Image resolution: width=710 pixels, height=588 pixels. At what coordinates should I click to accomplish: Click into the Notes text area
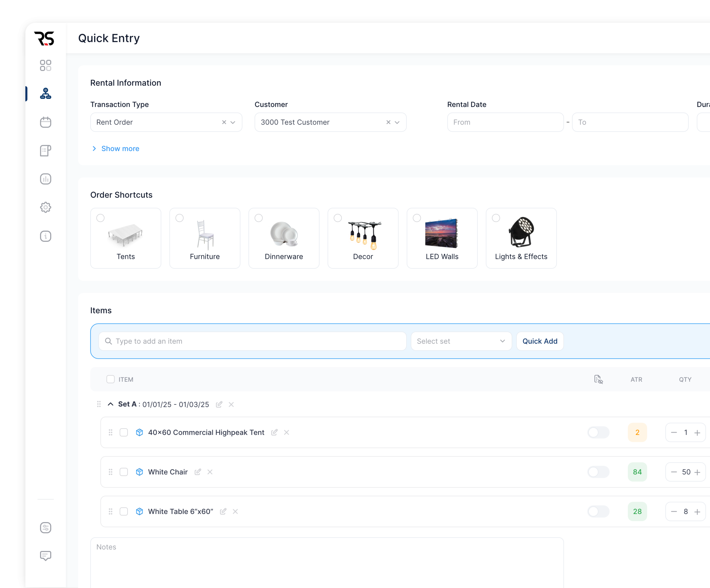pyautogui.click(x=327, y=563)
